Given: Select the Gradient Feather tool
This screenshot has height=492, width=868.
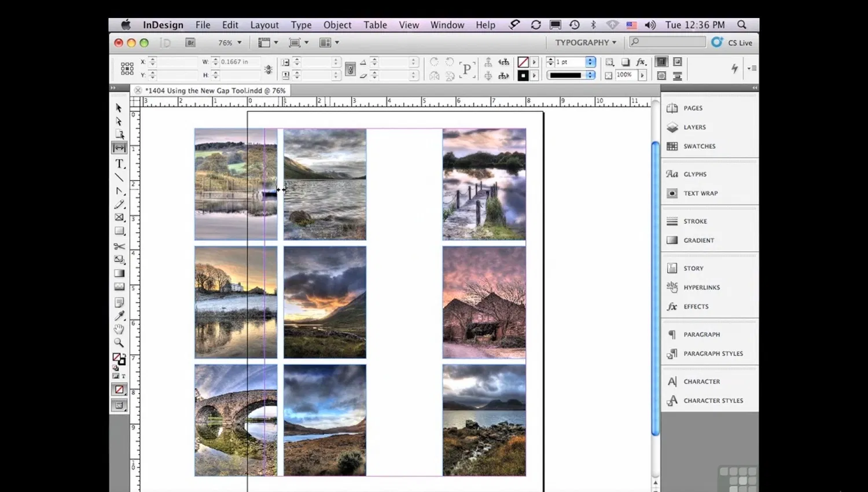Looking at the screenshot, I should (x=119, y=287).
